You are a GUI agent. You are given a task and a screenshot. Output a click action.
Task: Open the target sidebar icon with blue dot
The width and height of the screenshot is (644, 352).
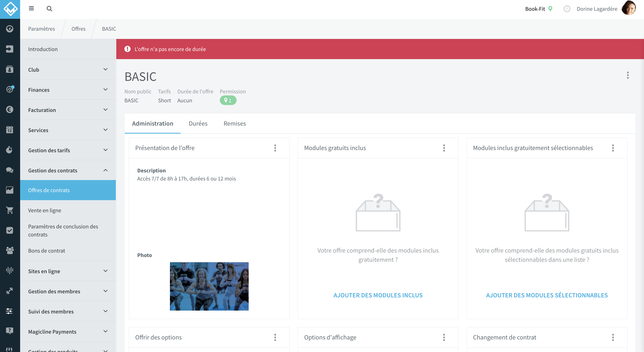click(9, 89)
